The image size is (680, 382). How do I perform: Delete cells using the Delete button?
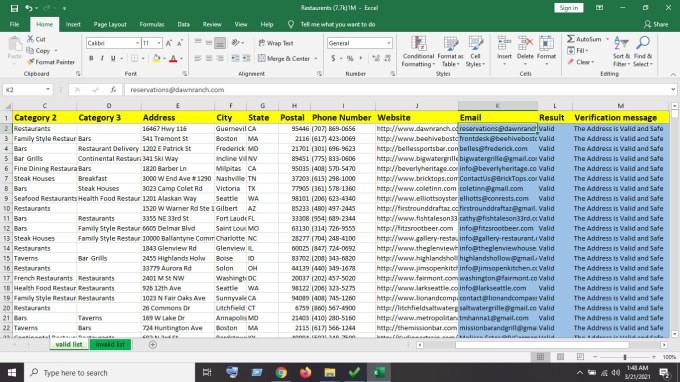[525, 52]
